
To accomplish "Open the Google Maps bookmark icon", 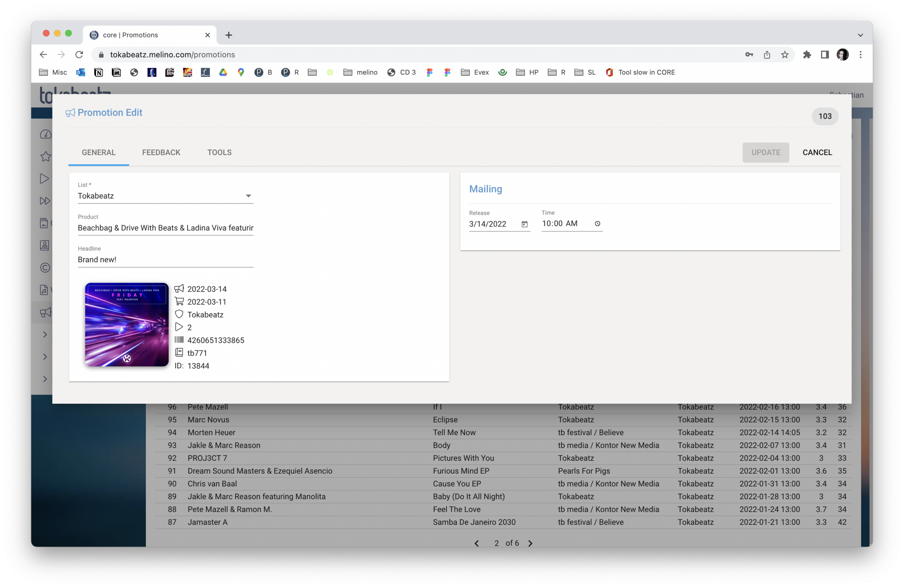I will pyautogui.click(x=241, y=72).
